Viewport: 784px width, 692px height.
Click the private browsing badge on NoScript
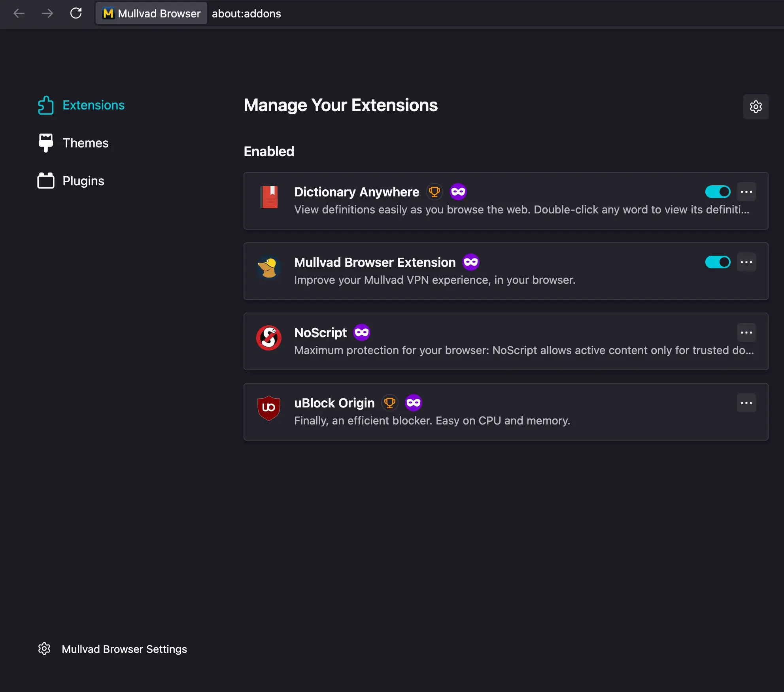tap(362, 333)
